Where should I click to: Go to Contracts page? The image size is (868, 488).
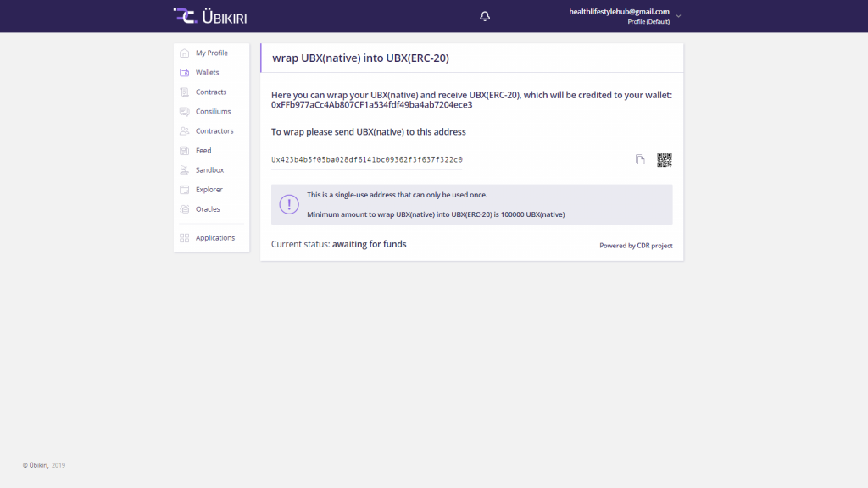(211, 91)
